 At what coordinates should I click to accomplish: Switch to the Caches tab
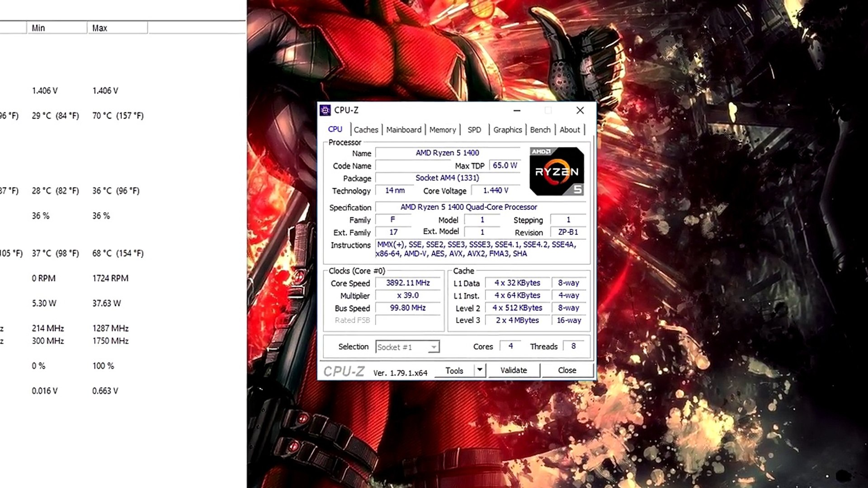click(x=366, y=130)
